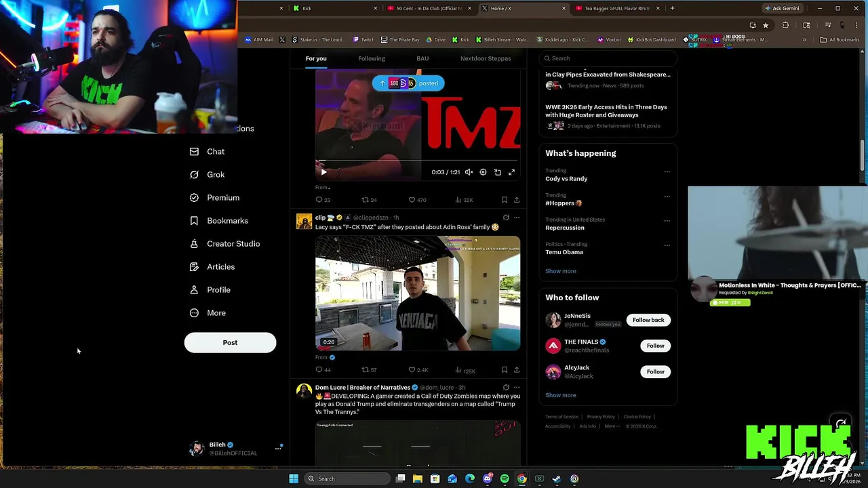
Task: Like the post with 470 likes
Action: point(417,200)
